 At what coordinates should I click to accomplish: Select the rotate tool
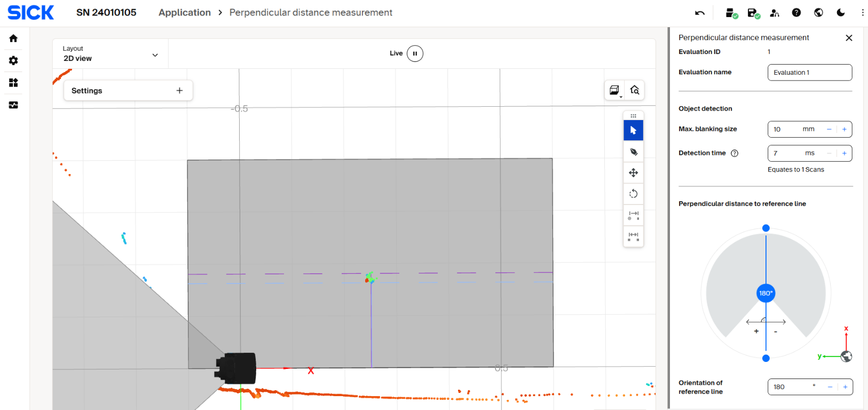click(x=633, y=193)
